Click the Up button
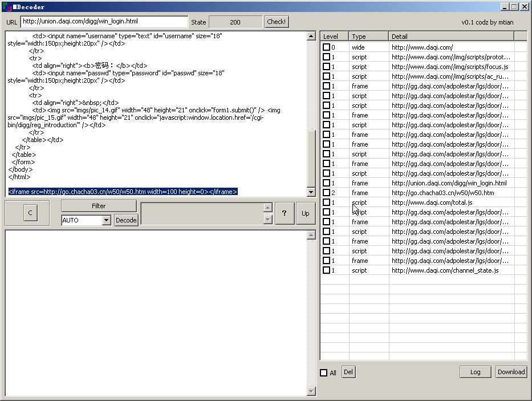 [x=306, y=213]
